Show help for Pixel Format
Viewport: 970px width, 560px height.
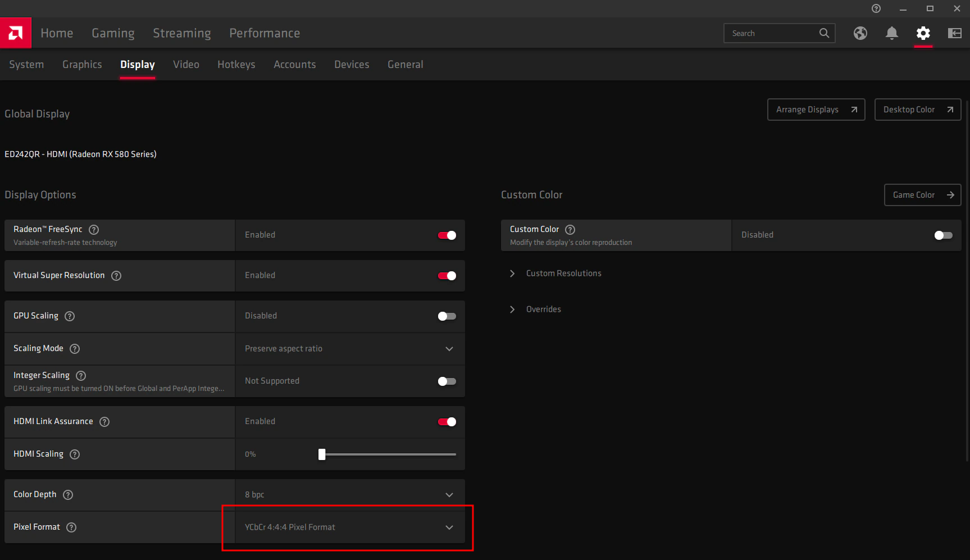click(71, 527)
